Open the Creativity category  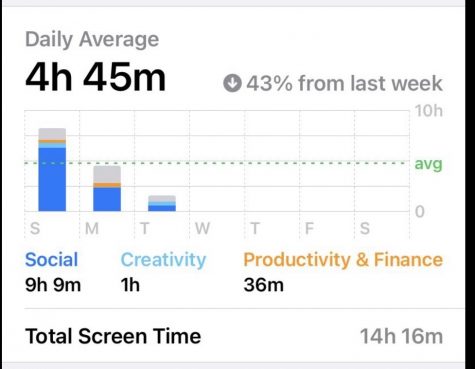(163, 260)
